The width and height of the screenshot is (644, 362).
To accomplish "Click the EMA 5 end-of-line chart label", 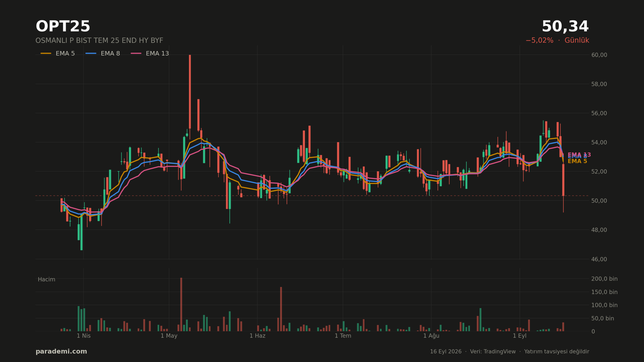I will click(x=577, y=161).
